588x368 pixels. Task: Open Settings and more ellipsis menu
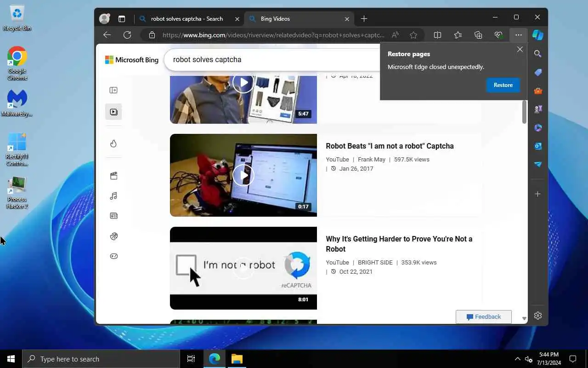[519, 35]
